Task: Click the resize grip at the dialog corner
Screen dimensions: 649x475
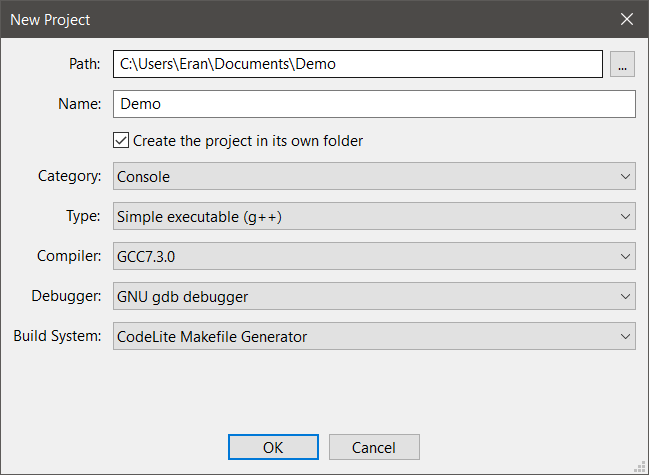Action: 639,466
